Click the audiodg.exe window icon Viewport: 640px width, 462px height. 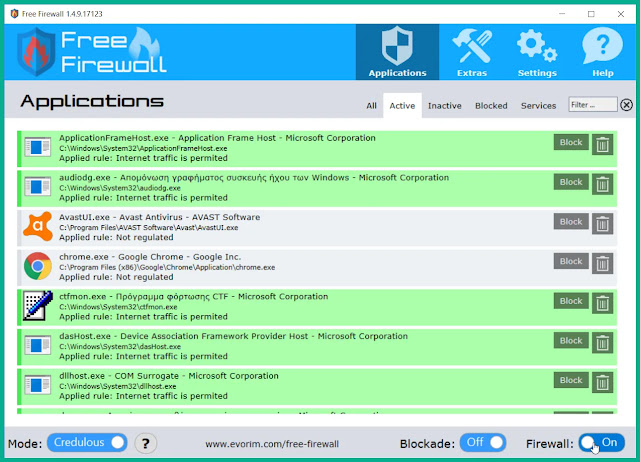point(38,187)
